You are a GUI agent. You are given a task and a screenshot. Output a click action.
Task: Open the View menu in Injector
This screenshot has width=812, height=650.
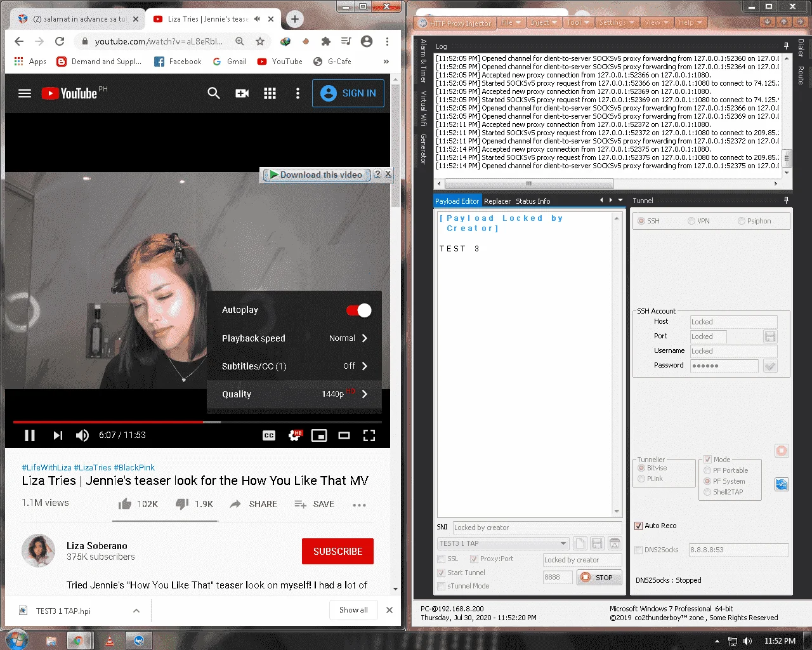pyautogui.click(x=656, y=22)
